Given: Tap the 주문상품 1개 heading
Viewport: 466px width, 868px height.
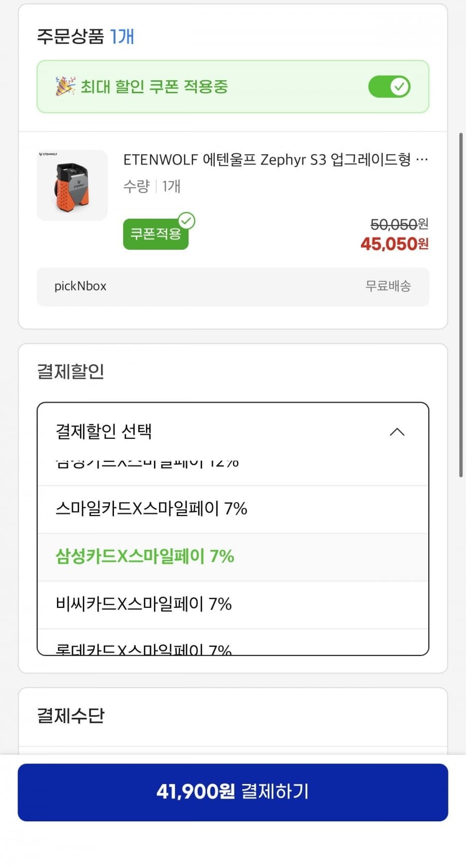Looking at the screenshot, I should 85,36.
